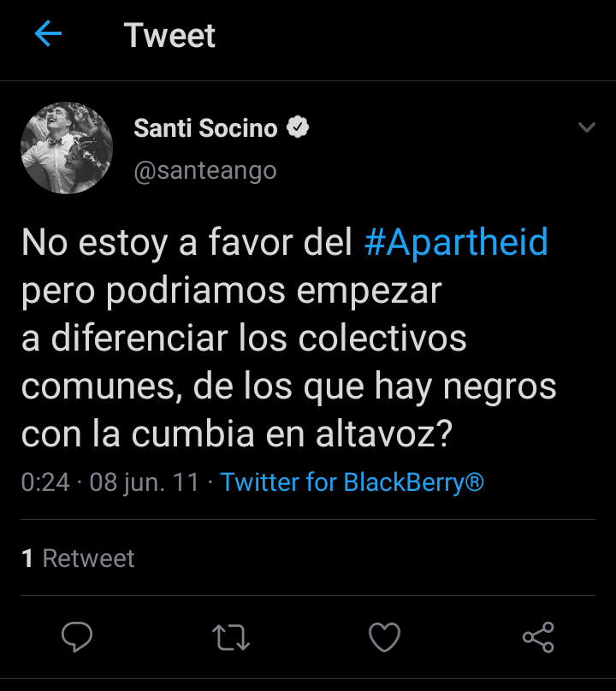
Task: Open the Twitter for BlackBerry® source link
Action: pos(352,482)
